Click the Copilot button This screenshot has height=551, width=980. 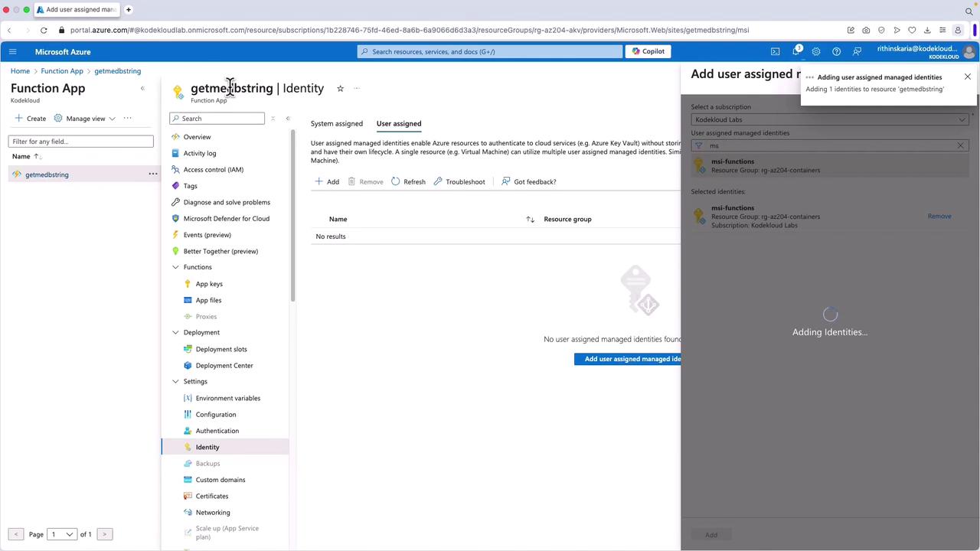648,51
